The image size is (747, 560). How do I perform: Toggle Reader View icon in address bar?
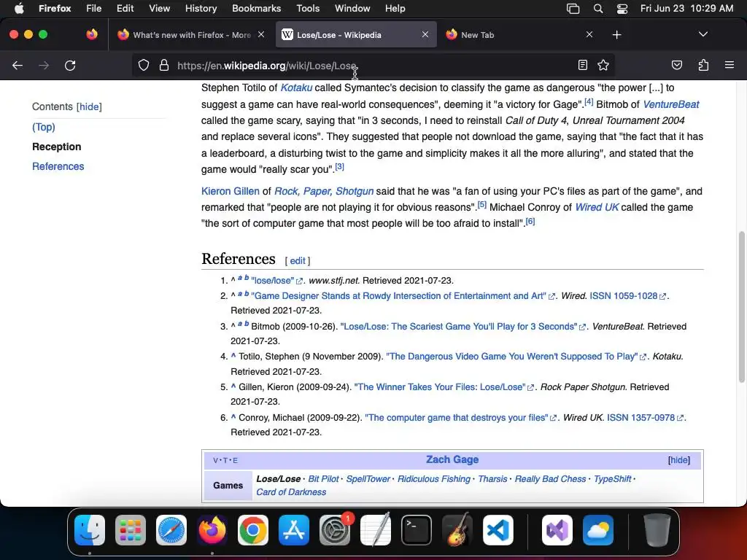coord(582,65)
